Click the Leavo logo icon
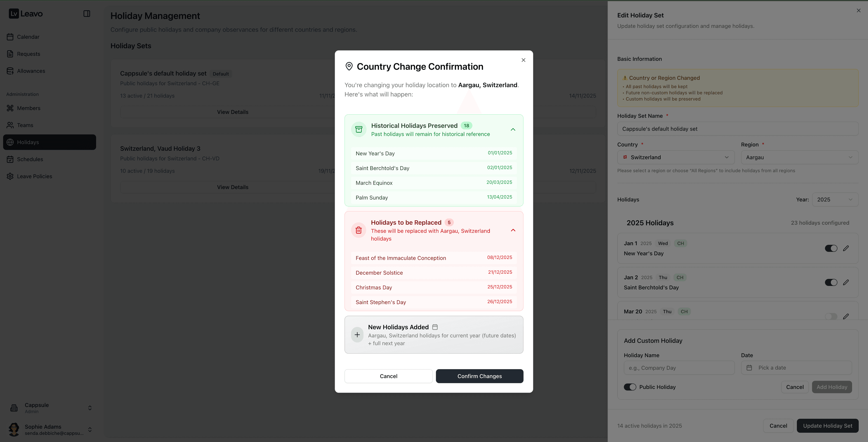Viewport: 868px width, 442px height. pos(14,14)
